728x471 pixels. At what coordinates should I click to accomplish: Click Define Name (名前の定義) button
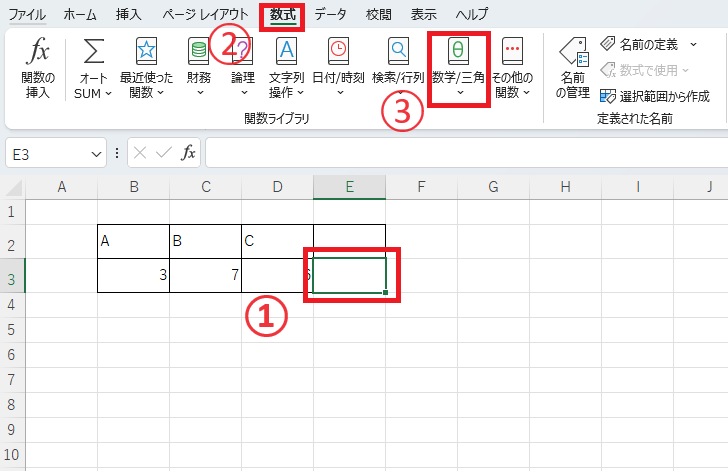tap(639, 45)
